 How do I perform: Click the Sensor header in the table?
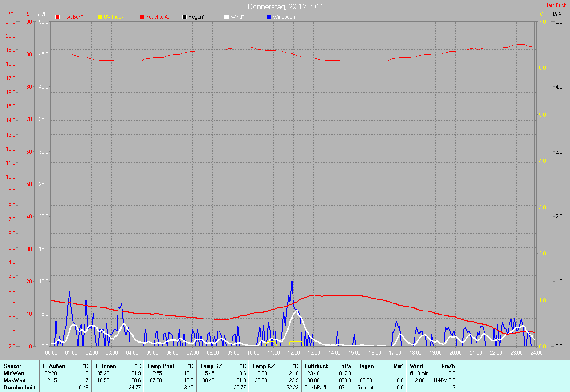pos(12,366)
